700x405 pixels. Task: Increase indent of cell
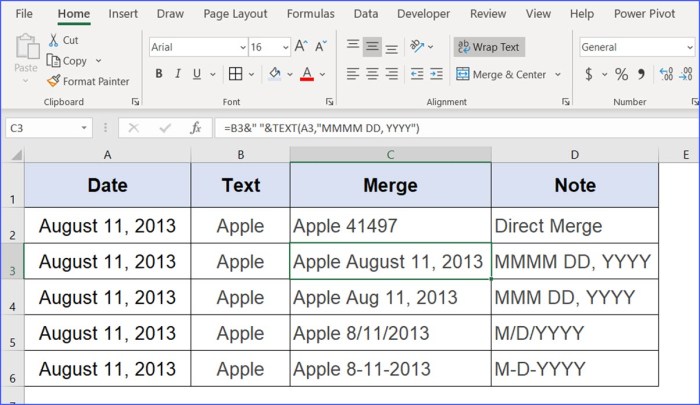click(x=436, y=74)
